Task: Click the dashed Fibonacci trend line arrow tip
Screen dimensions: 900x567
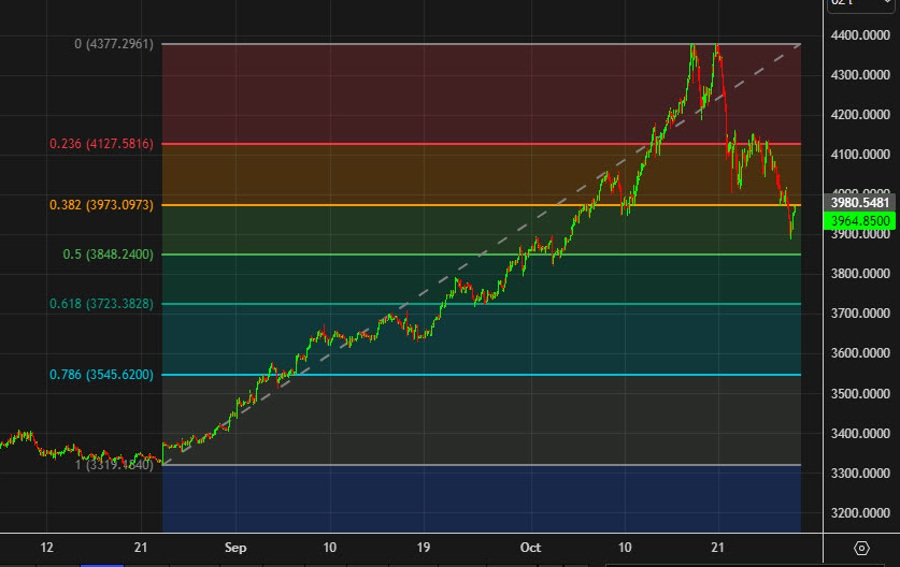Action: pyautogui.click(x=800, y=45)
